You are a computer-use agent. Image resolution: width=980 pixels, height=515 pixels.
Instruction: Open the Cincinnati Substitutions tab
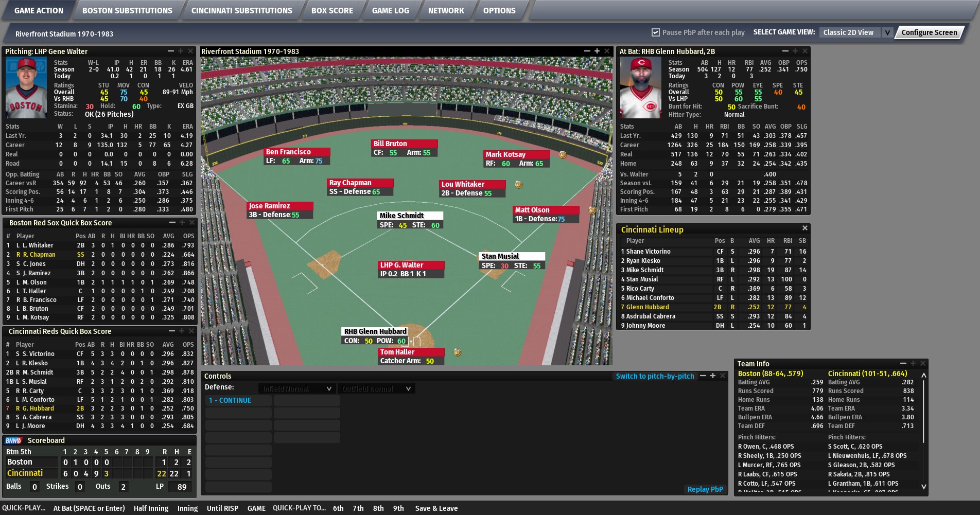point(241,10)
